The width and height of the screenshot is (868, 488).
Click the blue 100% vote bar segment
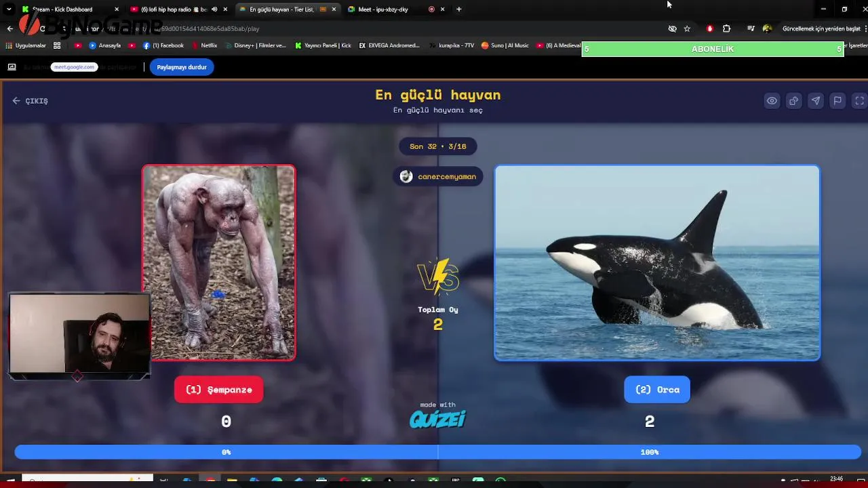point(650,452)
